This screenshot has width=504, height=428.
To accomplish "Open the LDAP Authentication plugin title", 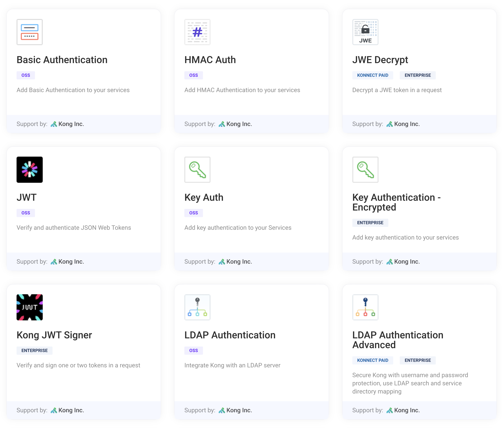I will 230,335.
